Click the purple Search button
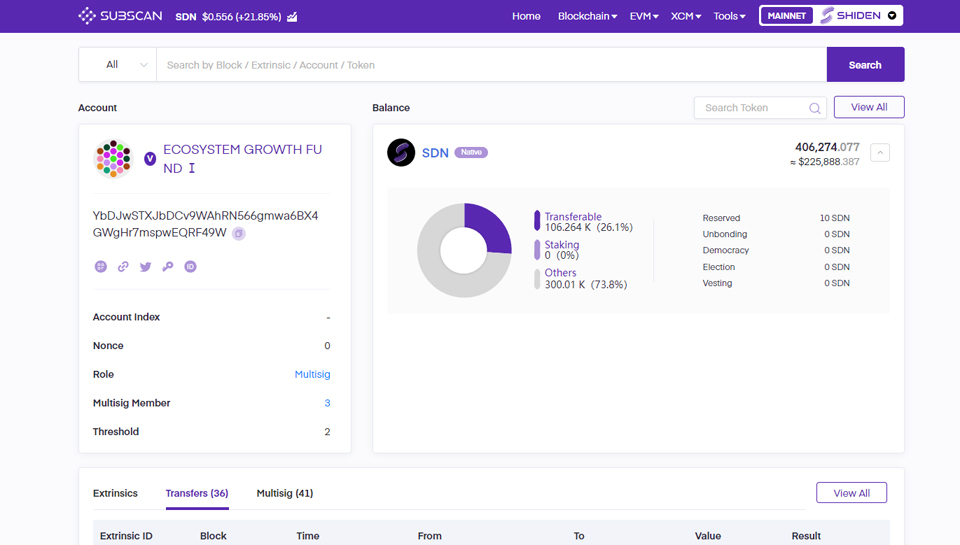The width and height of the screenshot is (960, 545). [x=865, y=65]
